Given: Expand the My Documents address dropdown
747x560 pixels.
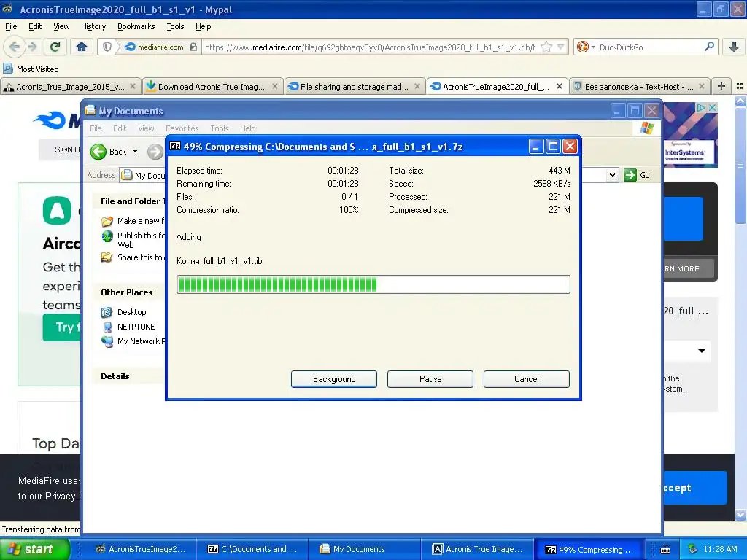Looking at the screenshot, I should point(612,175).
